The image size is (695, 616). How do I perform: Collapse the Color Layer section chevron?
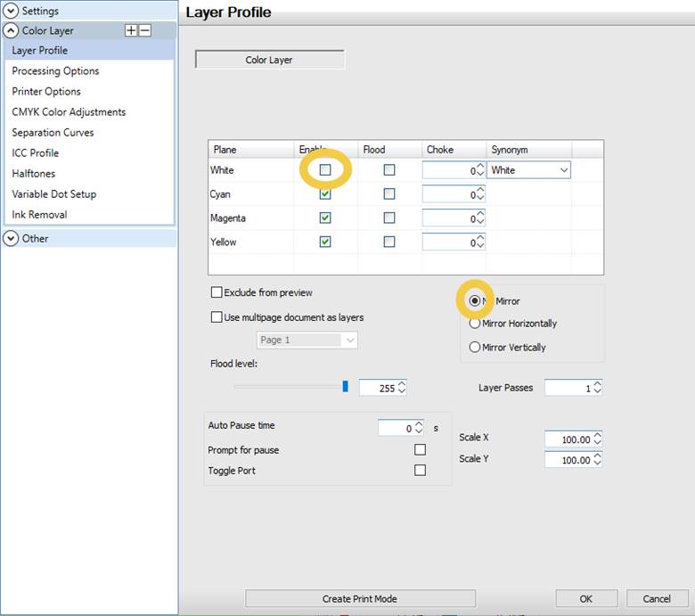pyautogui.click(x=11, y=30)
